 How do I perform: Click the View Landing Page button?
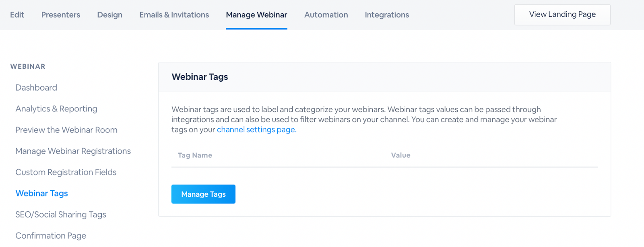562,14
